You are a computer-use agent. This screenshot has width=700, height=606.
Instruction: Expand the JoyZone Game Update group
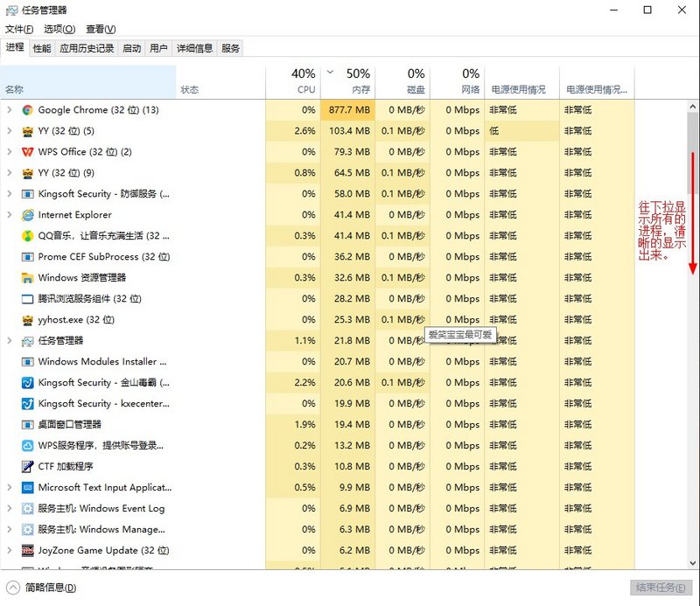10,550
